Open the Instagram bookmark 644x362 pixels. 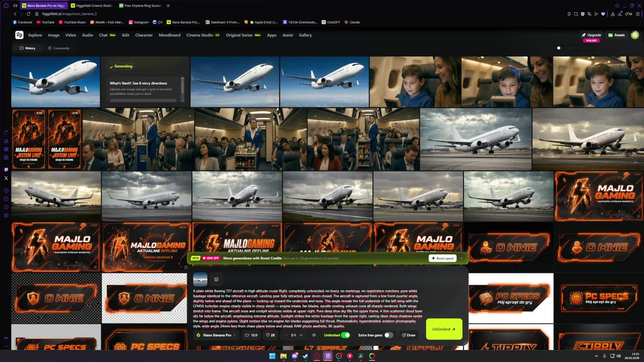click(x=139, y=22)
